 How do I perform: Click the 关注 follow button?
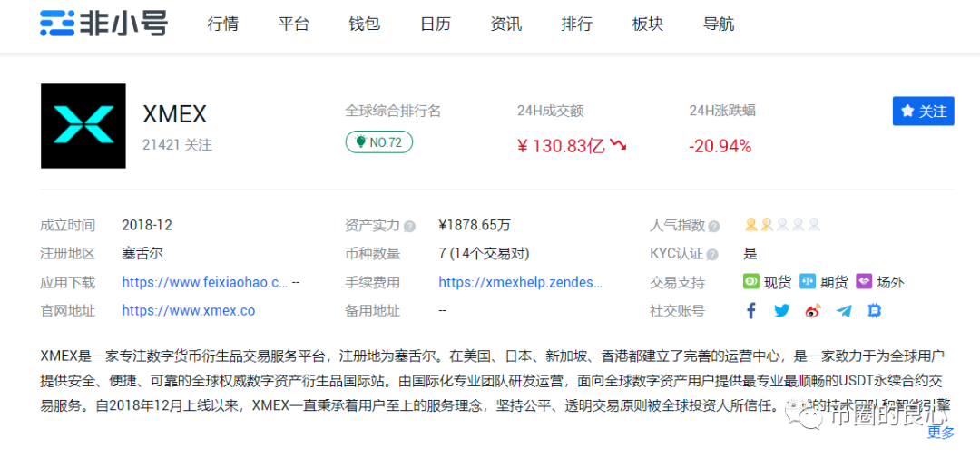923,112
